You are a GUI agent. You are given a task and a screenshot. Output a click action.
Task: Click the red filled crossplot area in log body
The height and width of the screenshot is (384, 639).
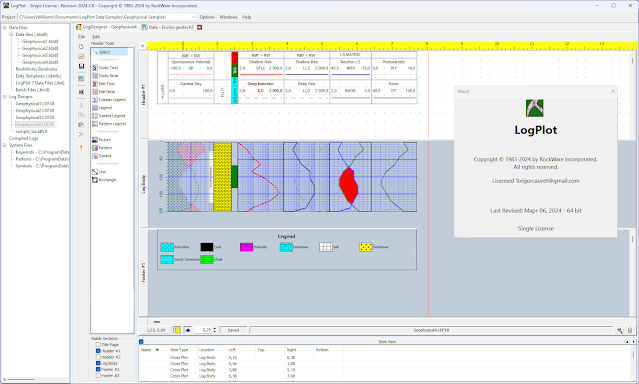[x=348, y=185]
